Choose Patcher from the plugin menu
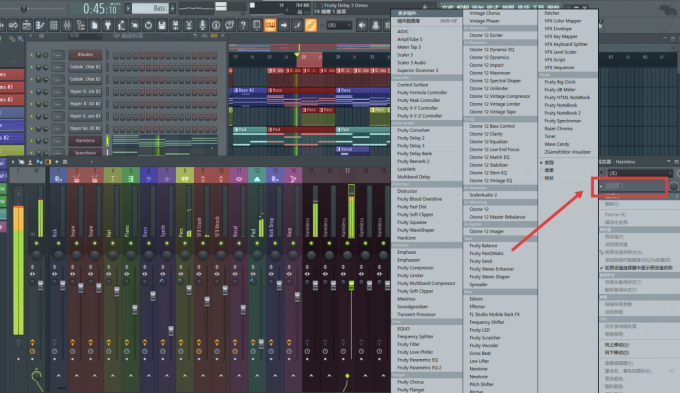Viewport: 680px width, 393px height. coord(552,13)
